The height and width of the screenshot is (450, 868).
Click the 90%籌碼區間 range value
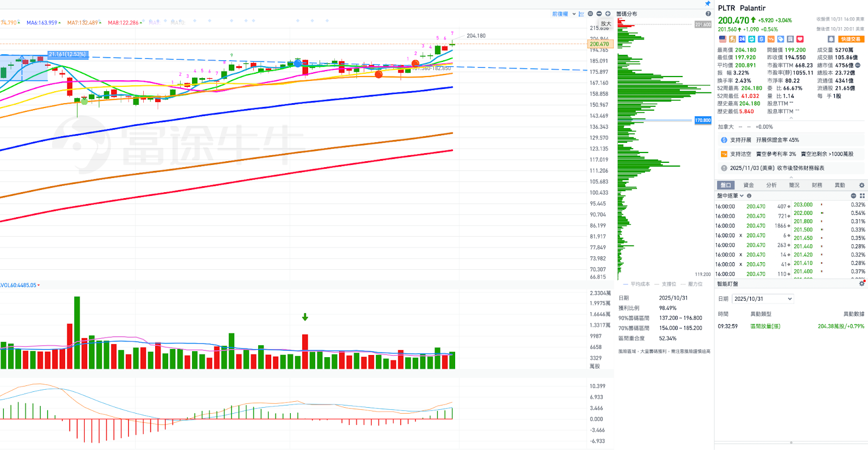[x=680, y=318]
